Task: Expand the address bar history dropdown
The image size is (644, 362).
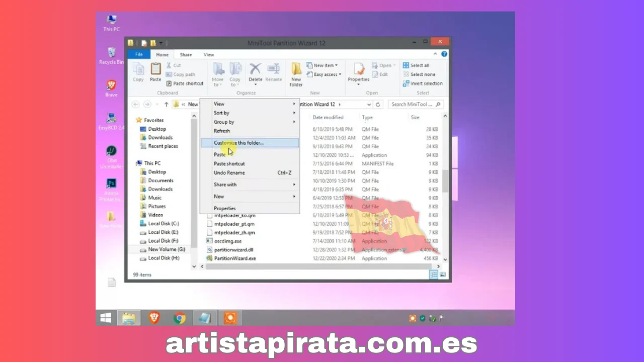Action: click(369, 105)
